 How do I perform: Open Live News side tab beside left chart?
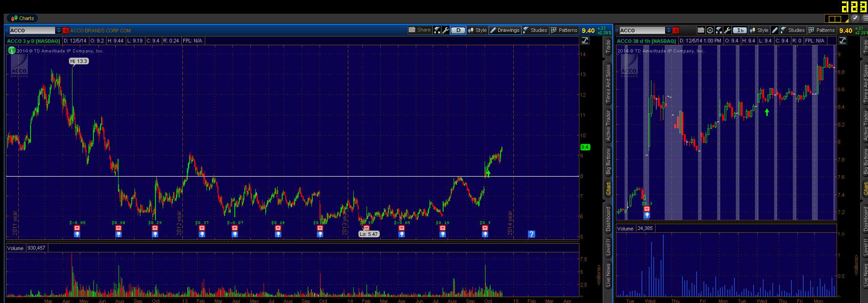coord(608,275)
